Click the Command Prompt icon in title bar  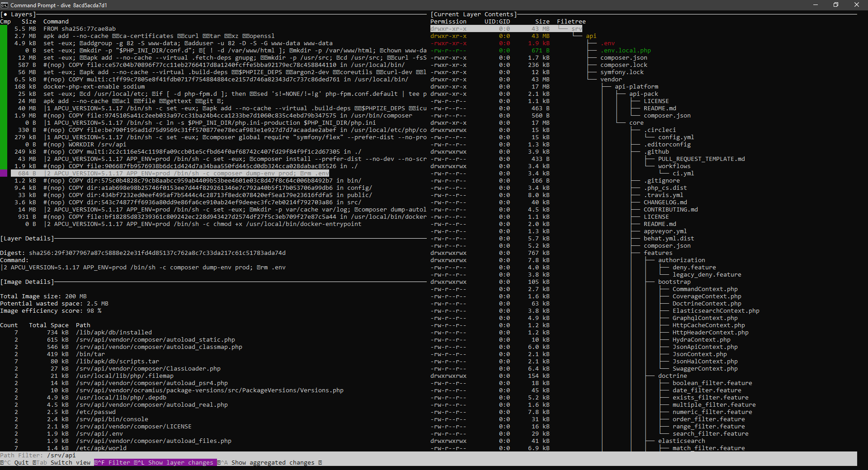(x=5, y=5)
